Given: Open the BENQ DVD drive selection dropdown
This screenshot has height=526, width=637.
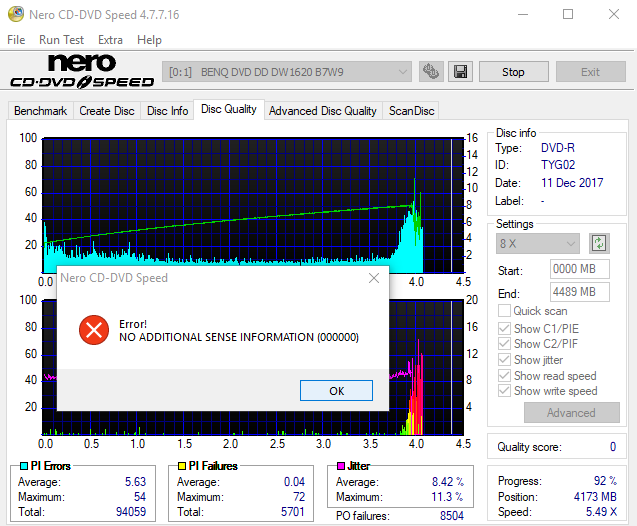Looking at the screenshot, I should 287,72.
